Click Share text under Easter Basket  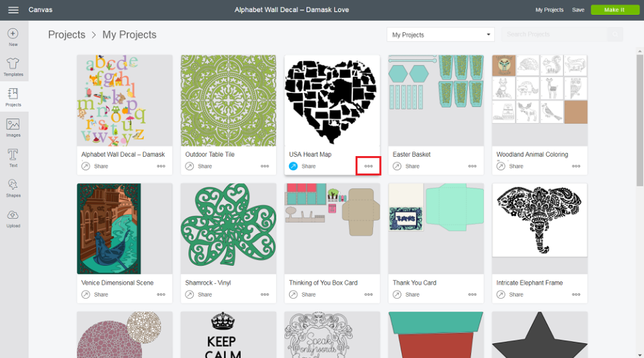tap(412, 166)
